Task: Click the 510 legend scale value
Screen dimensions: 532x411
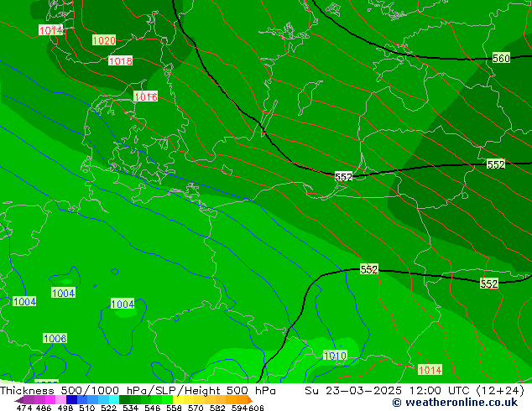Action: point(87,408)
